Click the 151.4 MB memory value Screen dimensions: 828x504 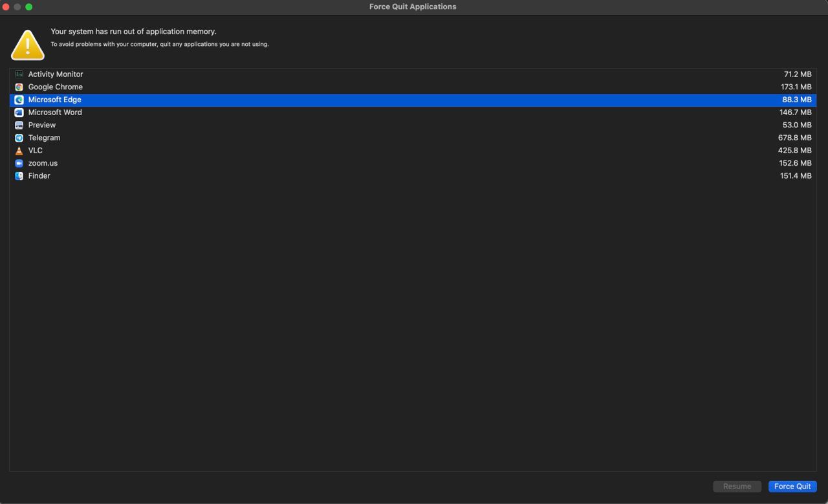point(796,176)
